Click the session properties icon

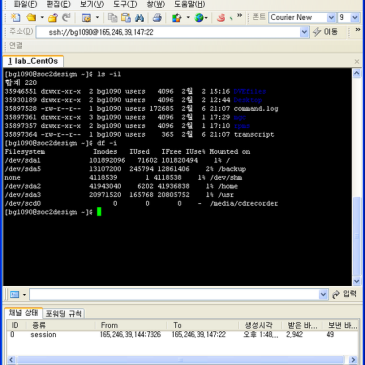point(86,17)
